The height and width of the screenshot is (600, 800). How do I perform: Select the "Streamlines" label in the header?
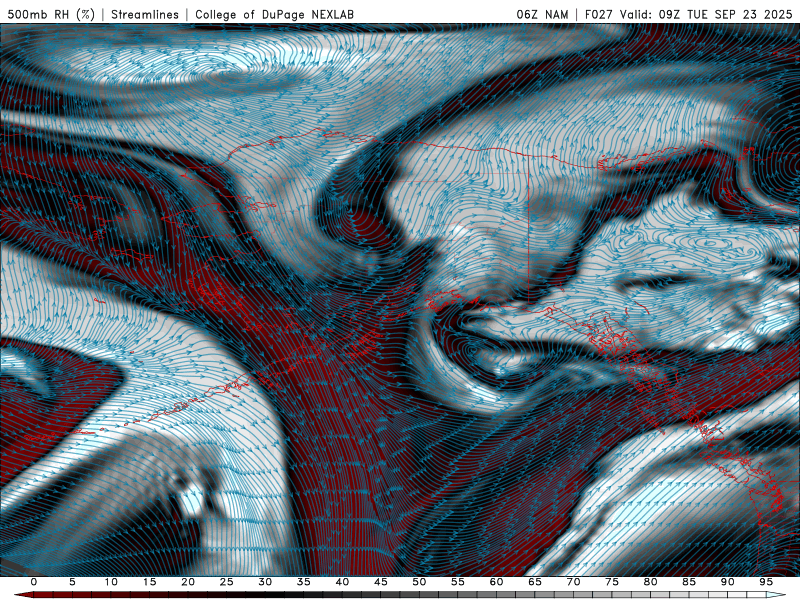[x=145, y=14]
